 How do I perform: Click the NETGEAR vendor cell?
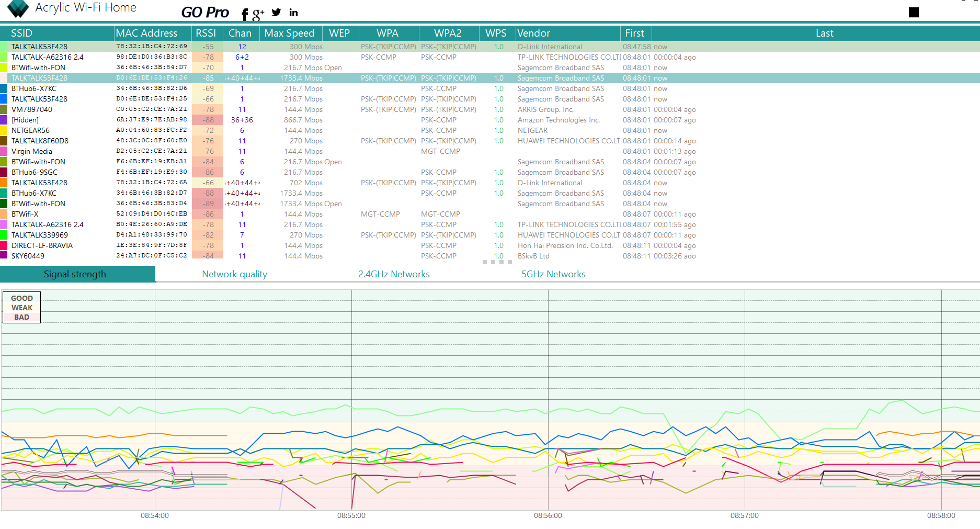532,130
